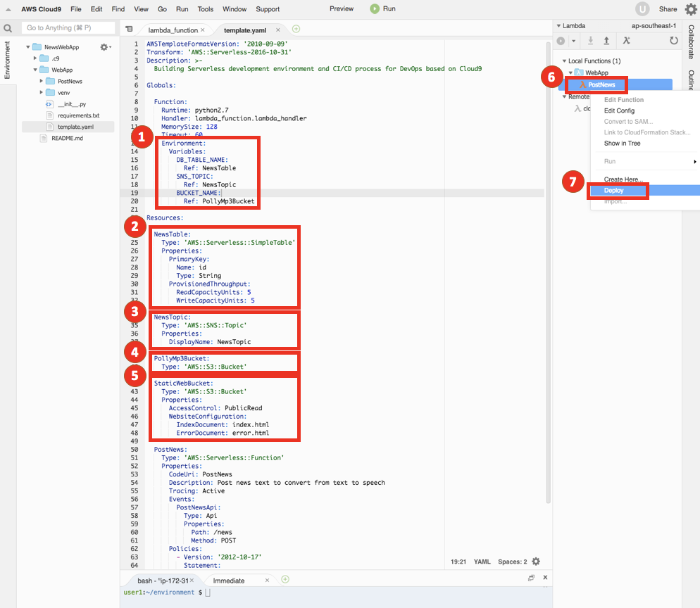Click the requirements.txt file icon

click(50, 115)
